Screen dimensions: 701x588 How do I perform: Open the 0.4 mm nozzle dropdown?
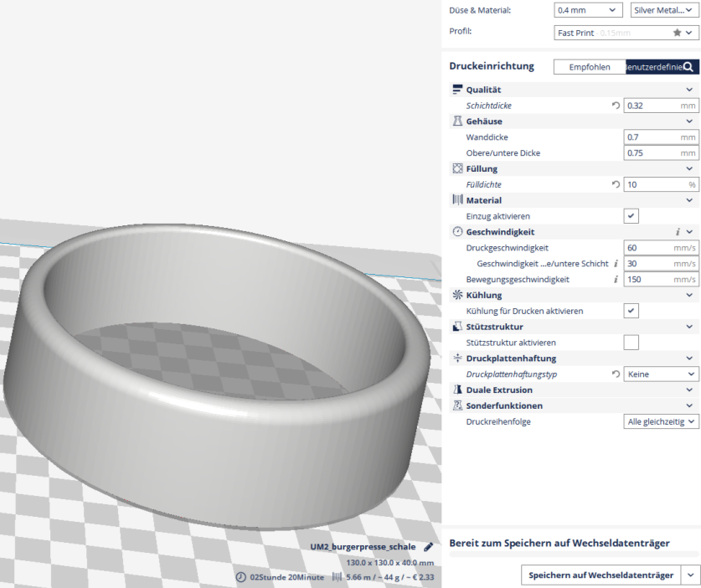[x=588, y=10]
